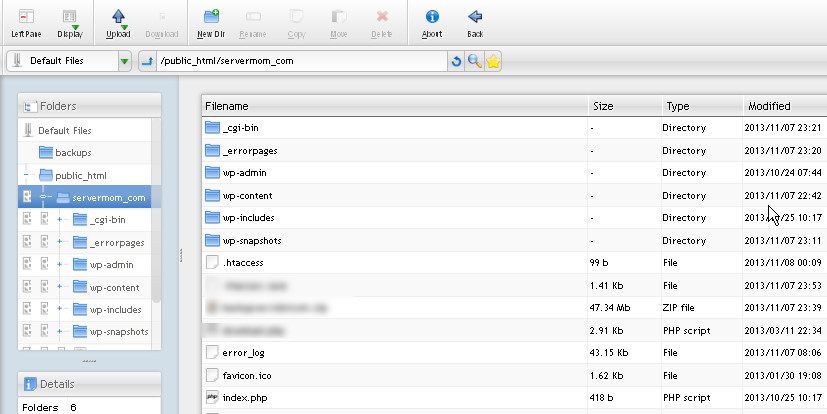This screenshot has height=414, width=827.
Task: Go back using the Back arrow
Action: 475,22
